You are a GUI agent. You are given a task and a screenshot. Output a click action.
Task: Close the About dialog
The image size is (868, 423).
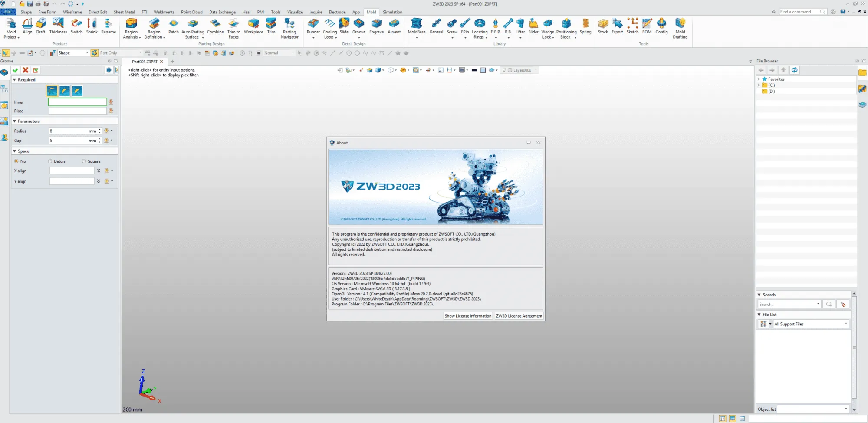538,143
